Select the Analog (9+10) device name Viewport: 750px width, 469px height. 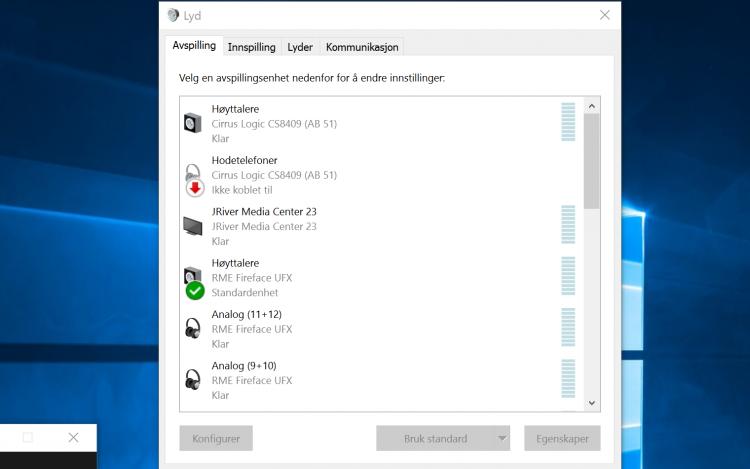click(x=244, y=366)
